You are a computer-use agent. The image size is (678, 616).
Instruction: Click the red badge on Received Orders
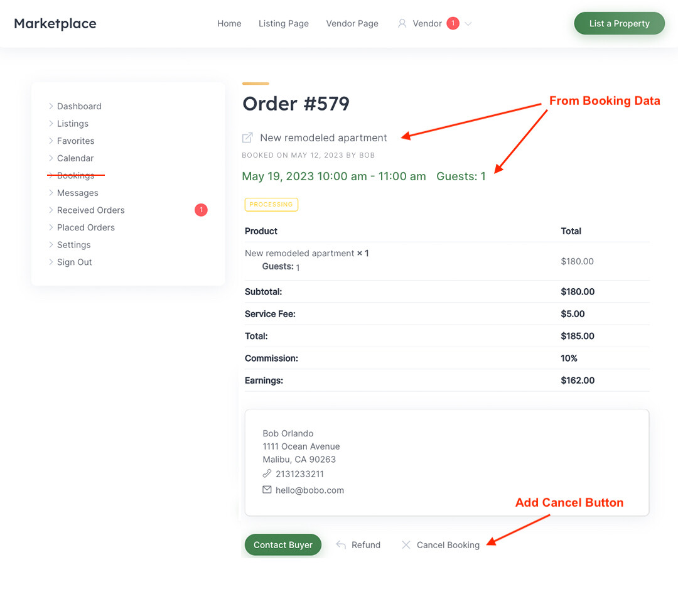[x=201, y=210]
